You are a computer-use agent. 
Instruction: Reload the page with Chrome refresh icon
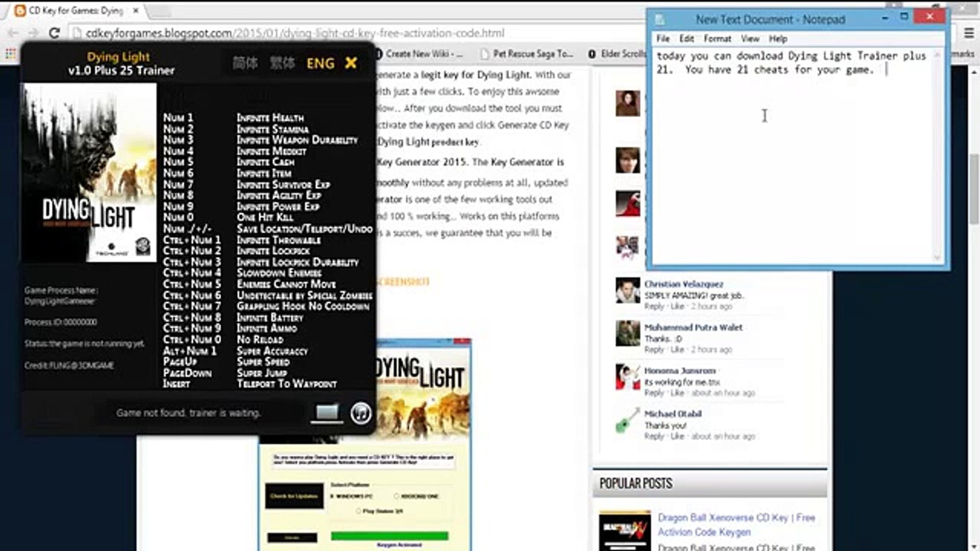[x=54, y=33]
